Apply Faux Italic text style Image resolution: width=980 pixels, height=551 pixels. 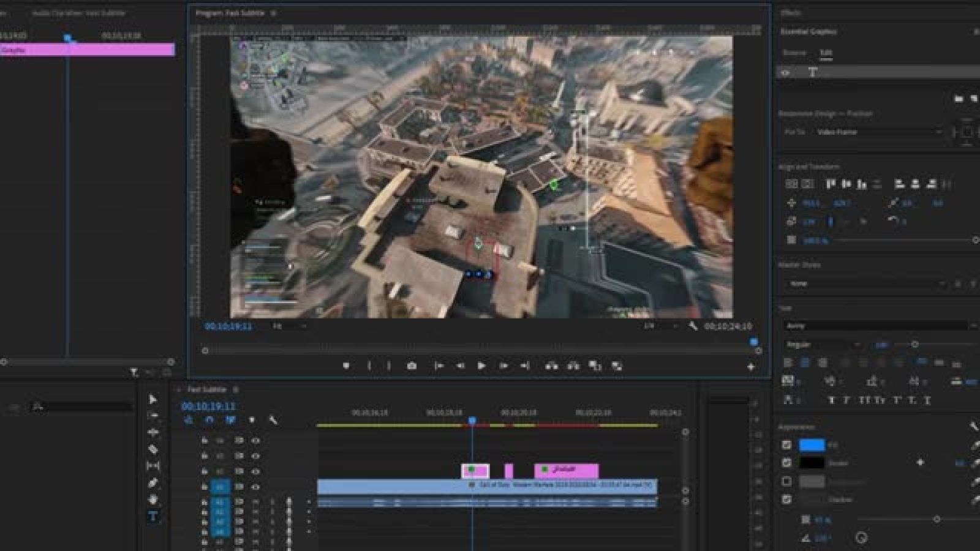pyautogui.click(x=846, y=400)
